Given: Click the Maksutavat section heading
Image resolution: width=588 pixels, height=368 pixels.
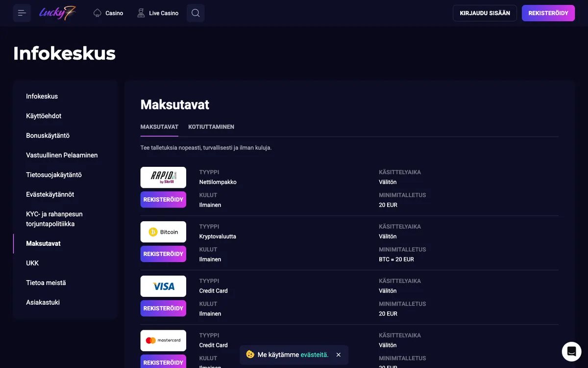Looking at the screenshot, I should pos(175,105).
